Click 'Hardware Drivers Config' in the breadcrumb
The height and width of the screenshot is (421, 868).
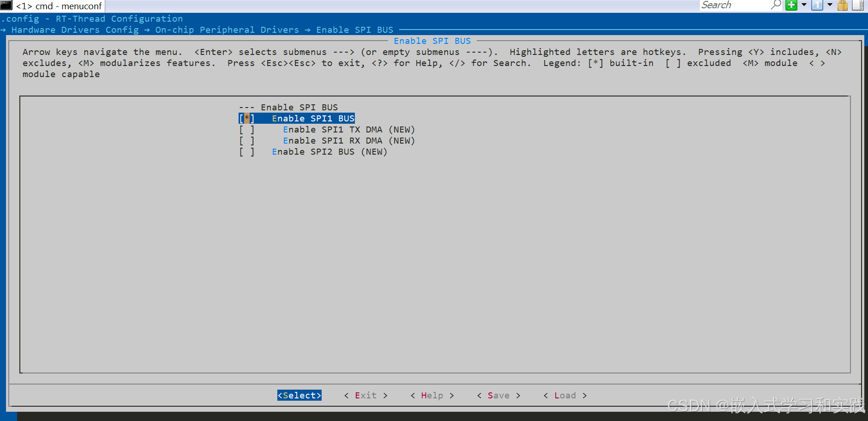coord(75,30)
